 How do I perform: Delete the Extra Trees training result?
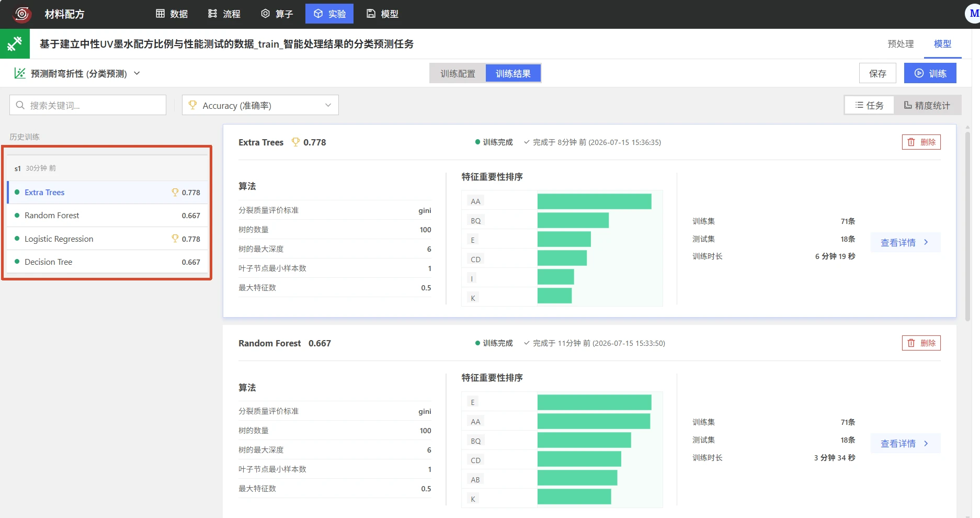(x=921, y=142)
